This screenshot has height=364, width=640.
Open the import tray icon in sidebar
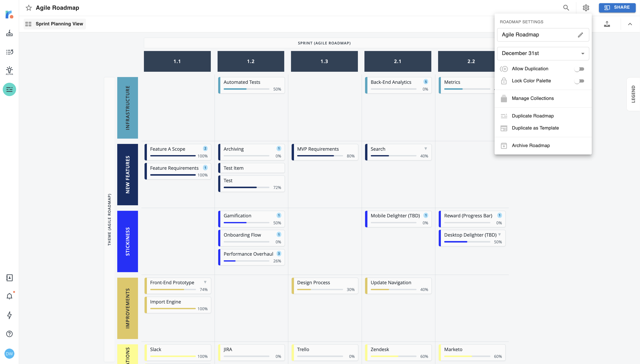[x=9, y=33]
